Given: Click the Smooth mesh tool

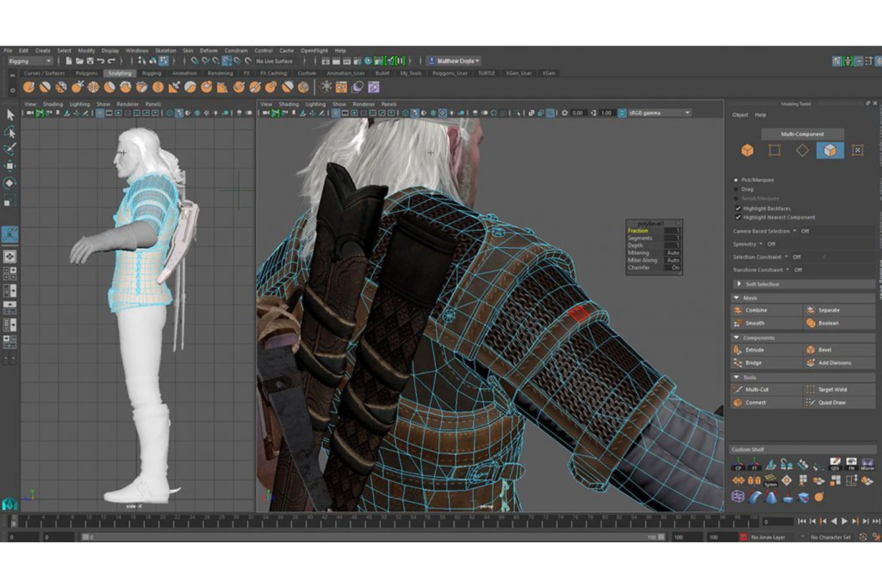Looking at the screenshot, I should 766,323.
